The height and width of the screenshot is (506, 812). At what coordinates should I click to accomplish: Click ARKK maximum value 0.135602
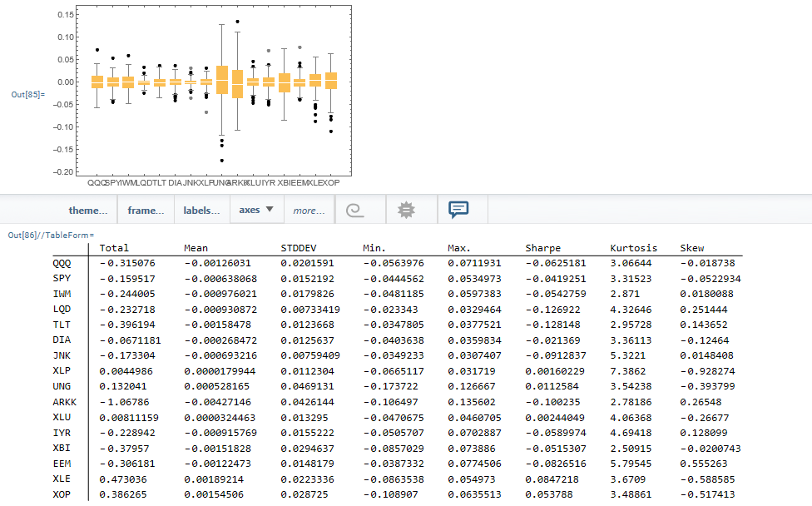pos(471,402)
